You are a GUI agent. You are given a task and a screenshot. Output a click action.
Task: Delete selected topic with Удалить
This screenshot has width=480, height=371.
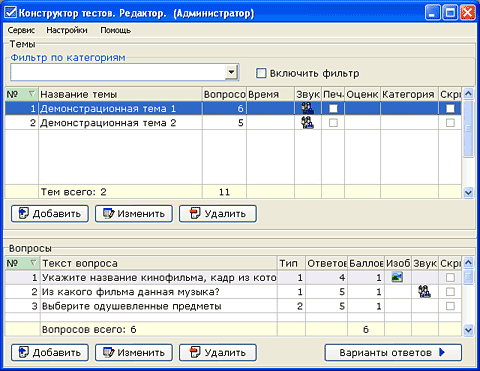(x=218, y=214)
